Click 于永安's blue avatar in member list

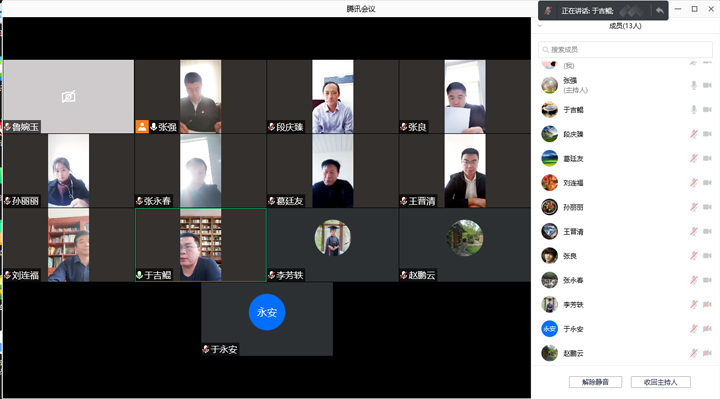[549, 329]
